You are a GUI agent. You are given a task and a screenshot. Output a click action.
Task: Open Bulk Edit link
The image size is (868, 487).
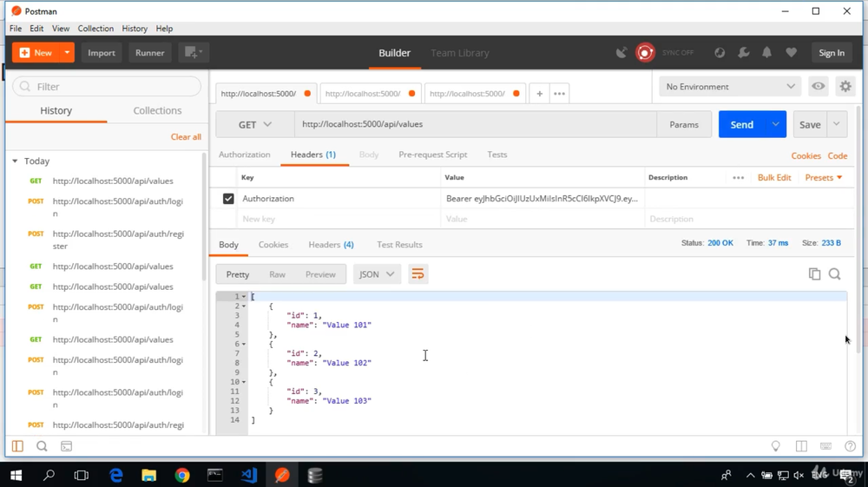[x=774, y=178]
